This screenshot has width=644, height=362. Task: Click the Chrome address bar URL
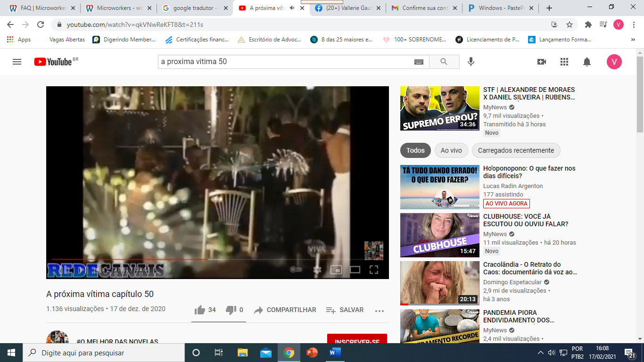point(135,25)
